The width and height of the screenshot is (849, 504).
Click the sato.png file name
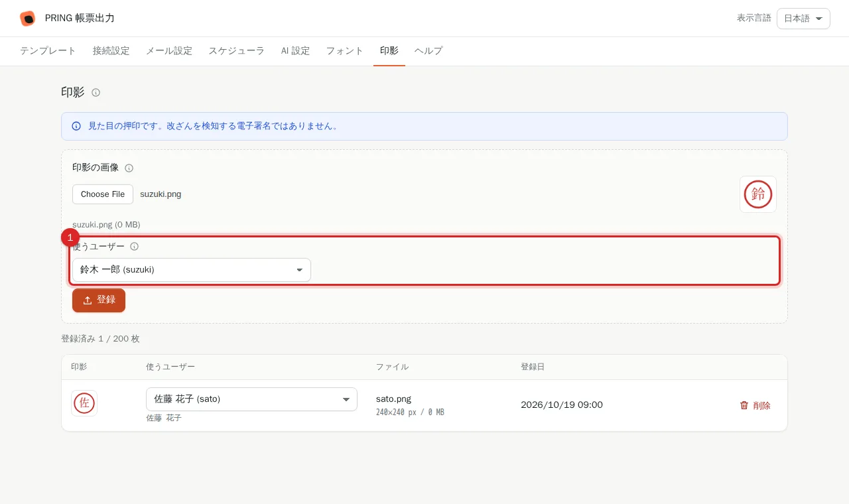(x=393, y=399)
